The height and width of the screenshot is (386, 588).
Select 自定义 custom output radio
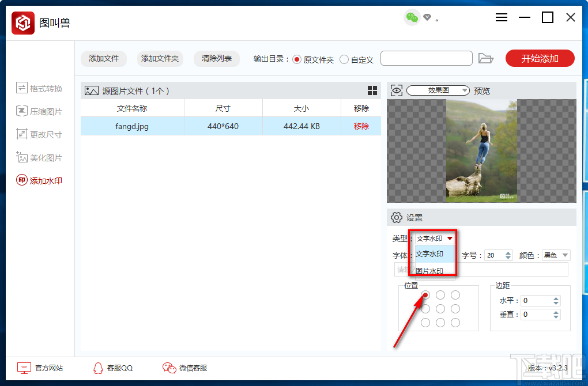344,59
